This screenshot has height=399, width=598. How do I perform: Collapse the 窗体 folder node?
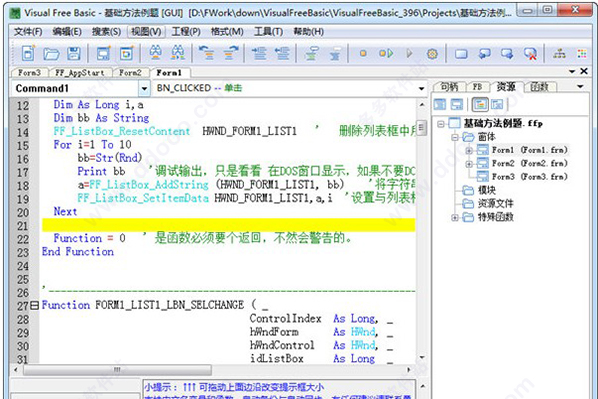tap(455, 137)
